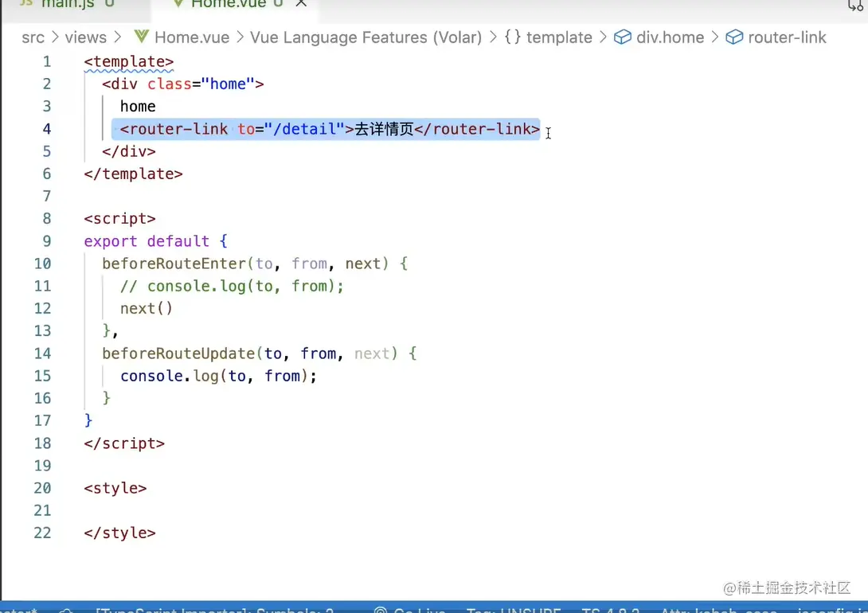Select line number 22 in gutter
This screenshot has width=868, height=613.
(x=43, y=533)
